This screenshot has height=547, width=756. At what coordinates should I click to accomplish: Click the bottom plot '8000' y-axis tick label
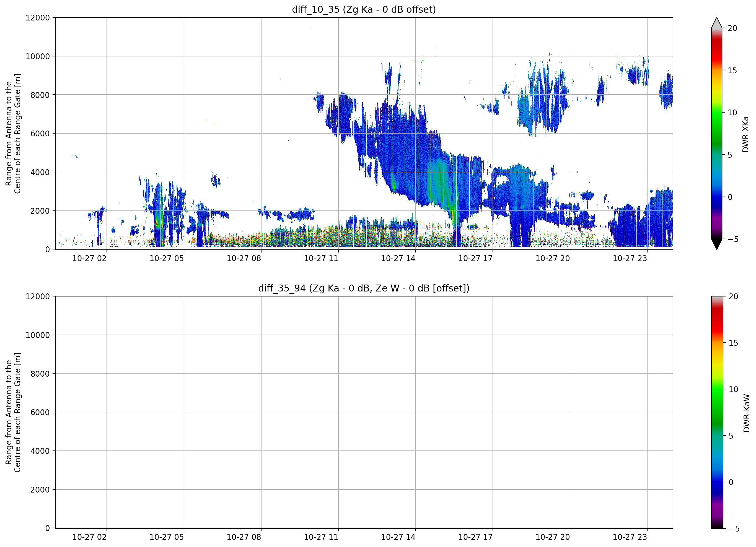40,374
